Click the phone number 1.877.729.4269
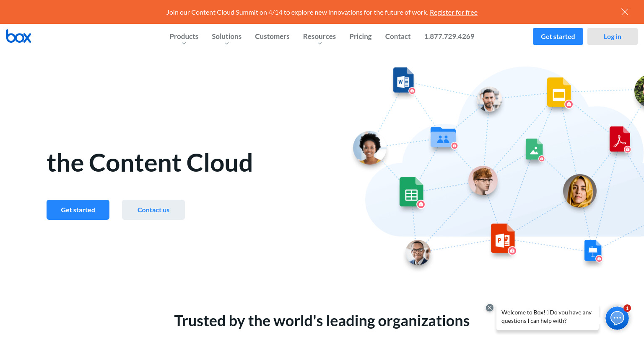644x345 pixels. [449, 36]
